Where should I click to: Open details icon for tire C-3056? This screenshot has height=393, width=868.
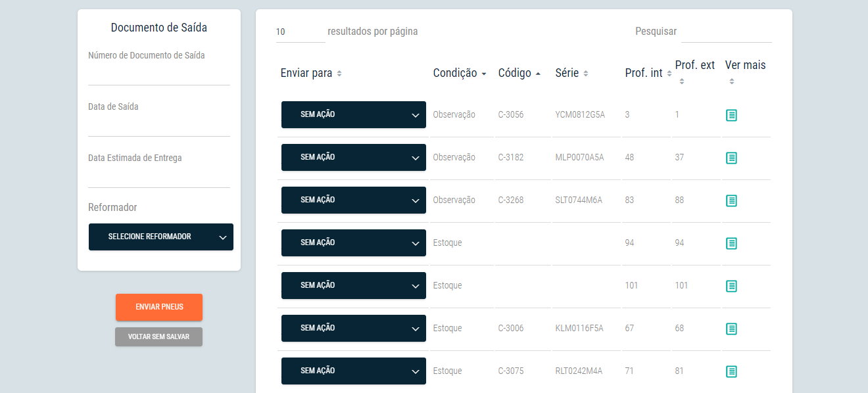(x=731, y=115)
